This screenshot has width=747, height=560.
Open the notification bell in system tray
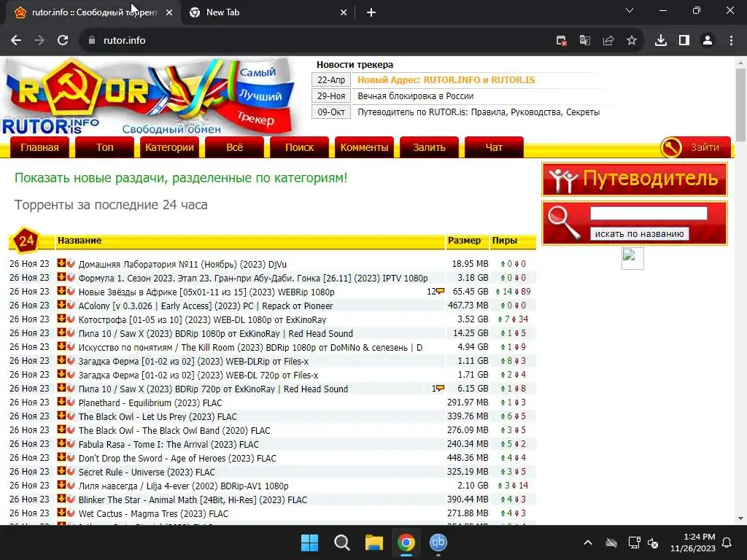click(x=727, y=542)
